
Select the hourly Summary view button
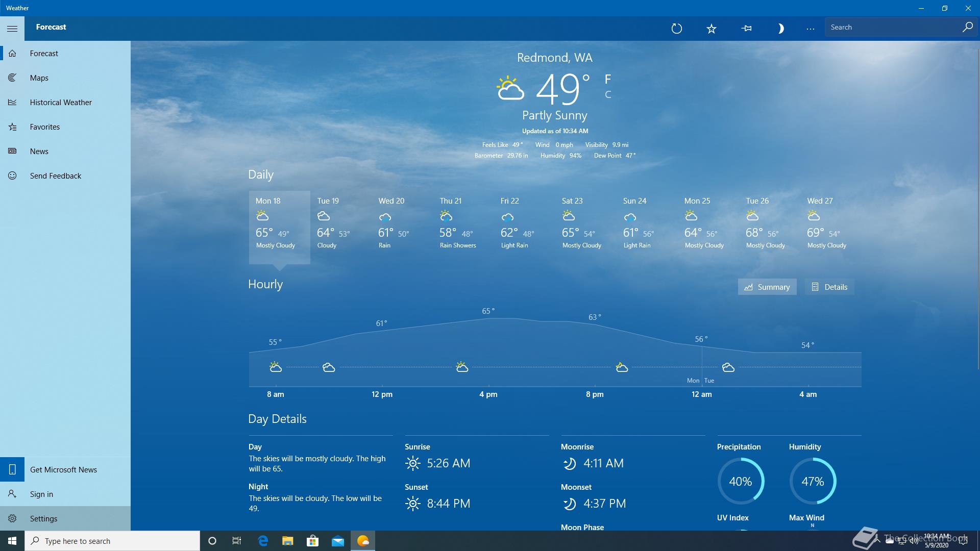[767, 287]
